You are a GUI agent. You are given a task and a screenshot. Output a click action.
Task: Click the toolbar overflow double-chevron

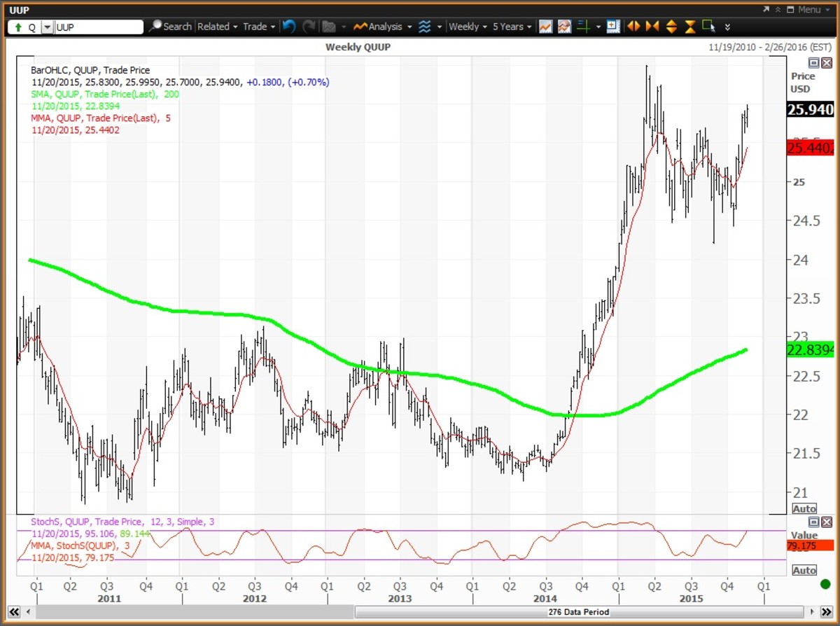[727, 27]
